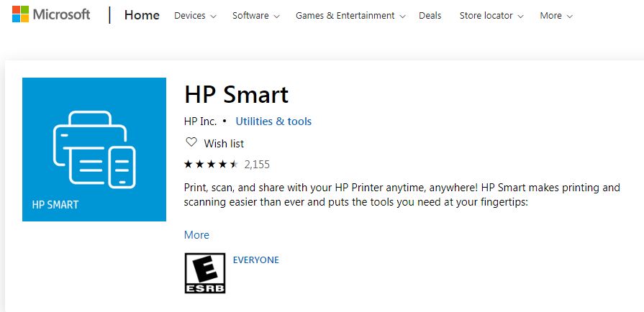Click the Wish list text
The height and width of the screenshot is (312, 644).
[224, 144]
